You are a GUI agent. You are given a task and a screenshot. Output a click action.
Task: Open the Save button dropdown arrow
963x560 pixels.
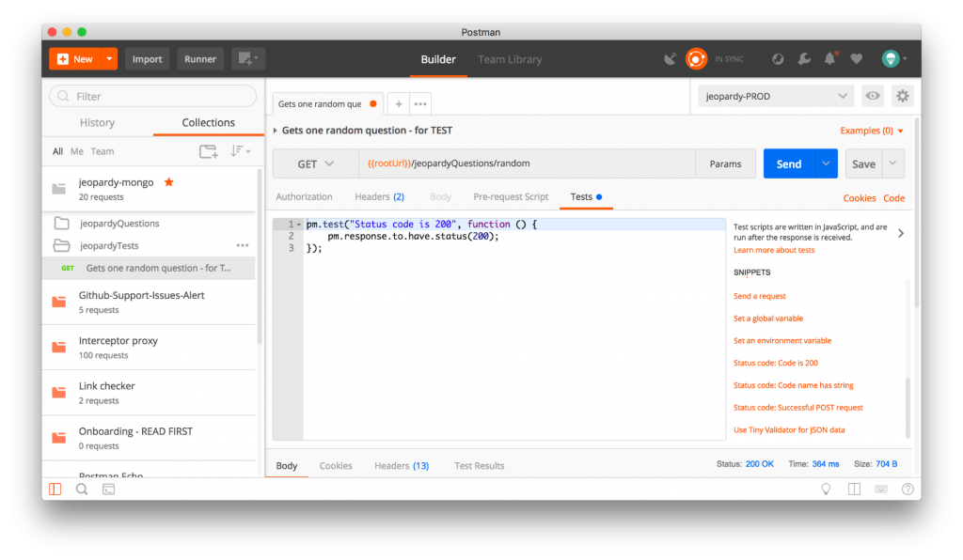[x=893, y=163]
